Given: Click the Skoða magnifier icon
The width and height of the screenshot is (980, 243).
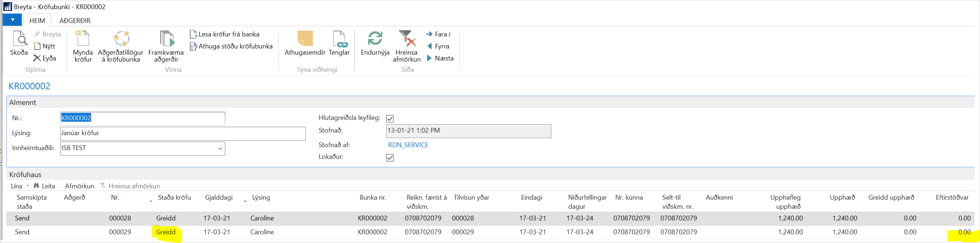Looking at the screenshot, I should coord(19,39).
